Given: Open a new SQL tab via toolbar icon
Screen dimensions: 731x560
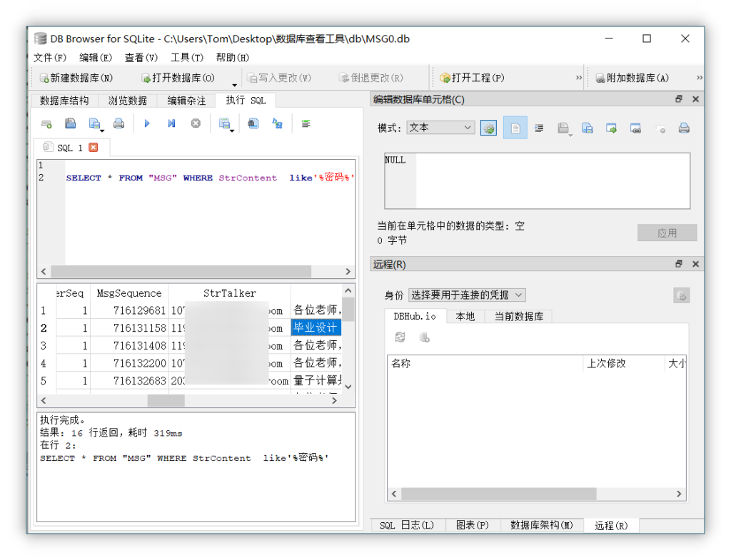Looking at the screenshot, I should 46,124.
